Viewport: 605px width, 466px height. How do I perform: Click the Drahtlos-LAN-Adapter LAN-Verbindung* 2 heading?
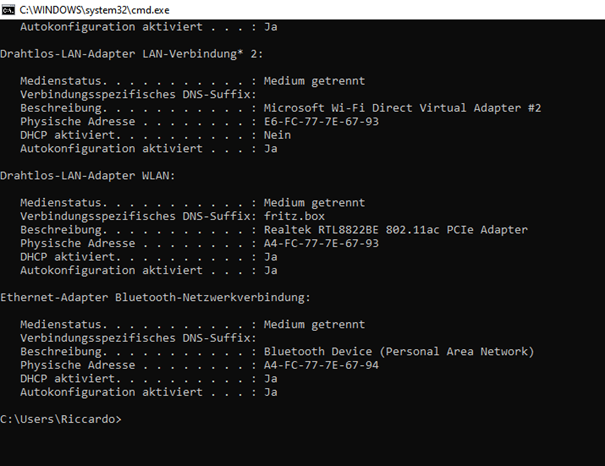tap(132, 54)
